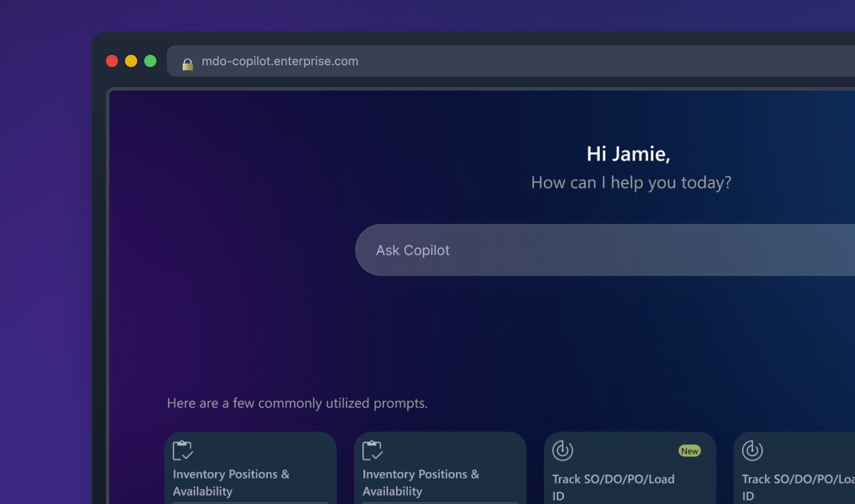
Task: Click the padlock icon in address bar
Action: point(188,64)
